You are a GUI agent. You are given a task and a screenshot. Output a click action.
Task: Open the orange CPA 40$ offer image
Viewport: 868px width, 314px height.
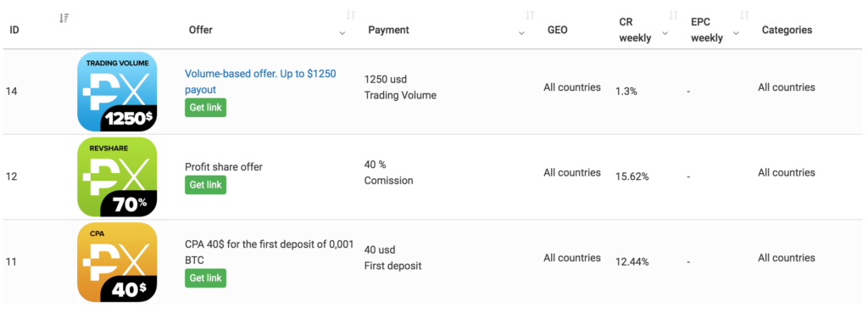(x=117, y=262)
